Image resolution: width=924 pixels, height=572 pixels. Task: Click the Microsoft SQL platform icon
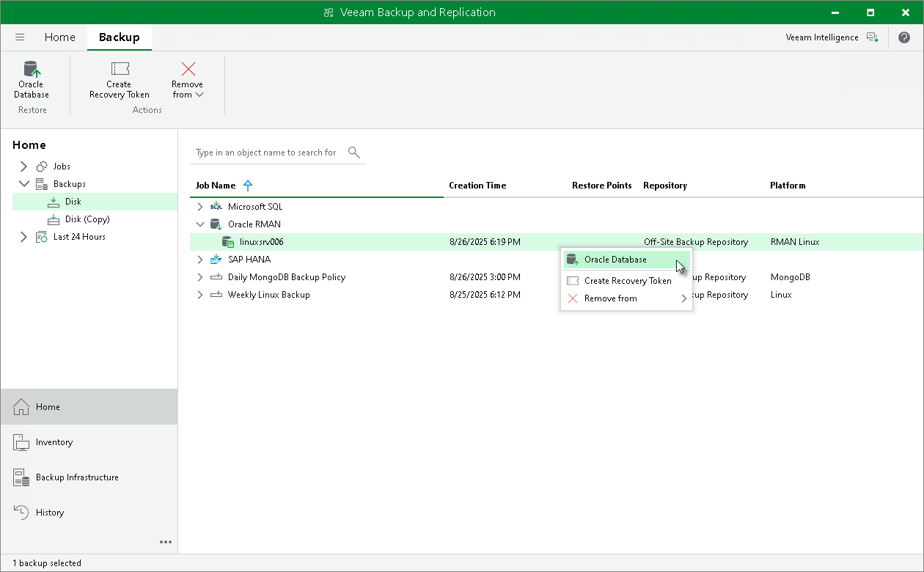coord(216,206)
